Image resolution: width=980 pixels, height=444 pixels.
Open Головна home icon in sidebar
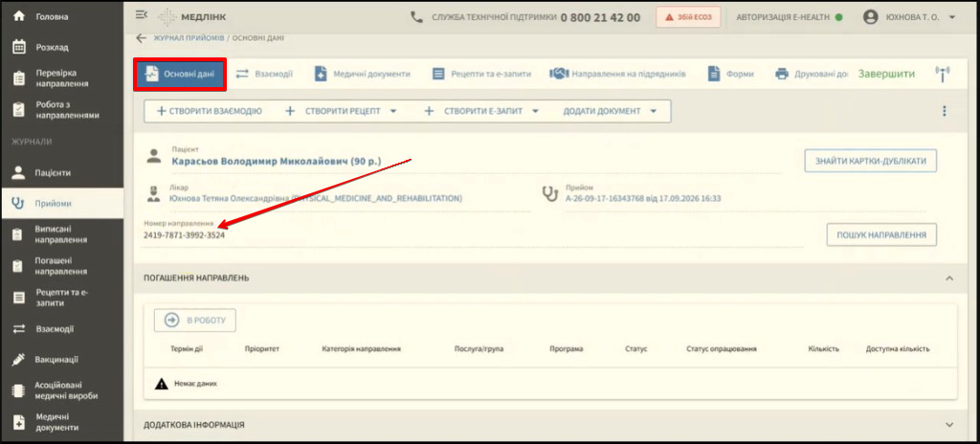19,16
